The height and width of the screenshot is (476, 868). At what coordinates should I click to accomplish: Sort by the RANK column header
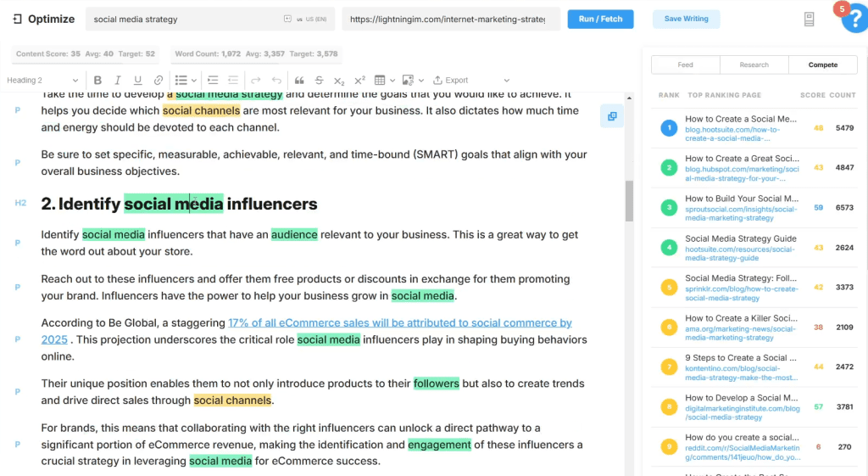(x=669, y=95)
